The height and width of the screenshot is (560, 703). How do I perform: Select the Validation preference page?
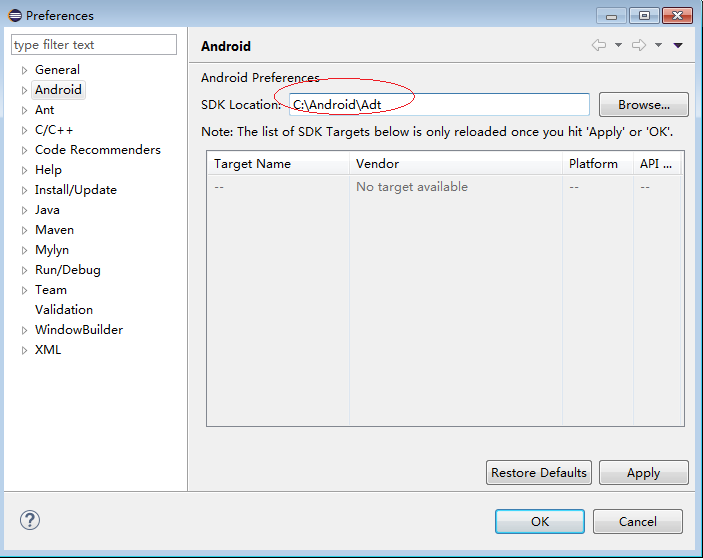(64, 310)
